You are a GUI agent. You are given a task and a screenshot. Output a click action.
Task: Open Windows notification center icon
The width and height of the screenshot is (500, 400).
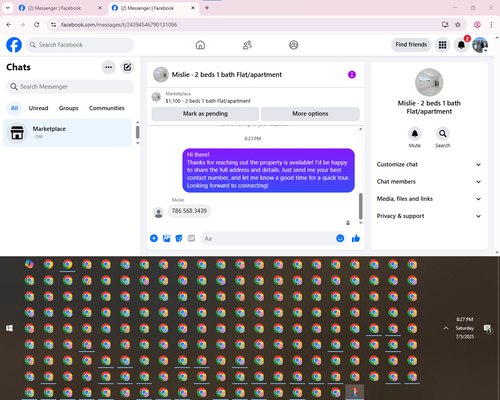point(488,329)
